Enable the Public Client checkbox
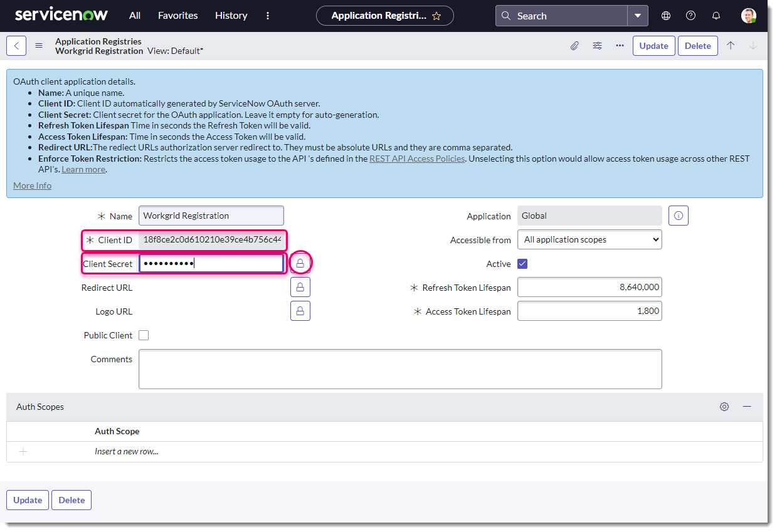The image size is (777, 532). 144,335
